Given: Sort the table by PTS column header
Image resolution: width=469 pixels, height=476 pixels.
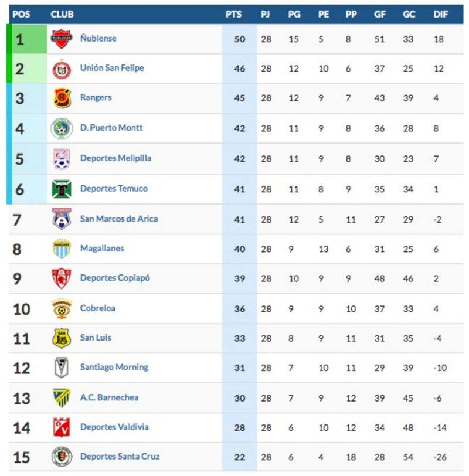Looking at the screenshot, I should point(233,14).
